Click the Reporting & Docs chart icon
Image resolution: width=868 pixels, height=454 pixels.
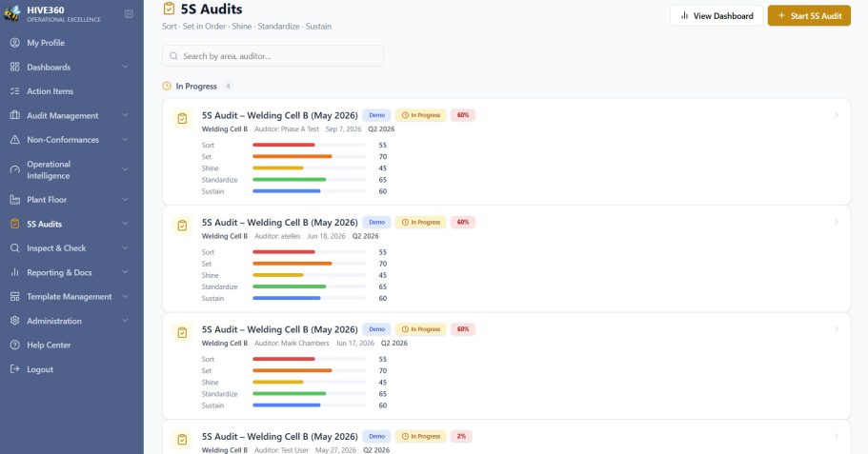pos(15,272)
